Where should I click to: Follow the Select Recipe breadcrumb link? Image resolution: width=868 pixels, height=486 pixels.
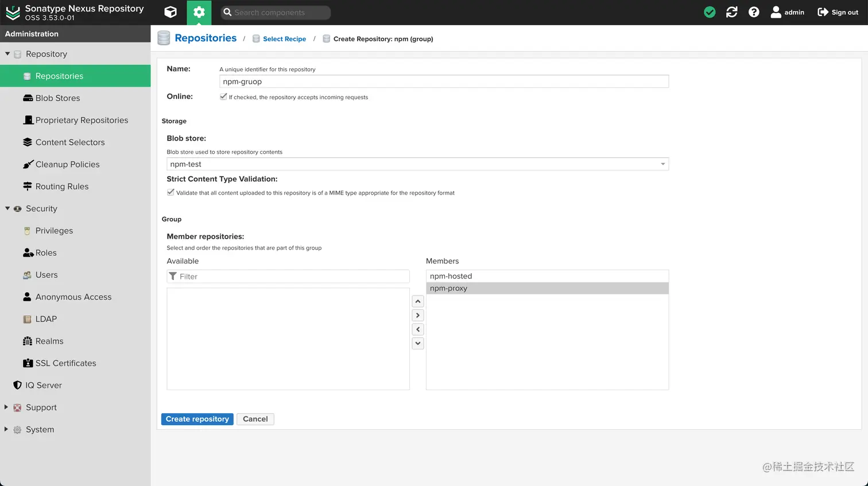point(284,39)
